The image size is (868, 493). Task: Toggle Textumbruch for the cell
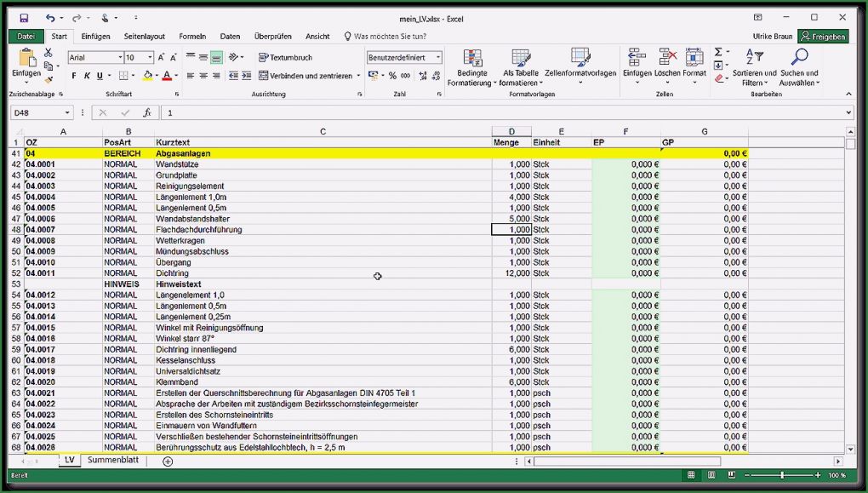tap(285, 58)
